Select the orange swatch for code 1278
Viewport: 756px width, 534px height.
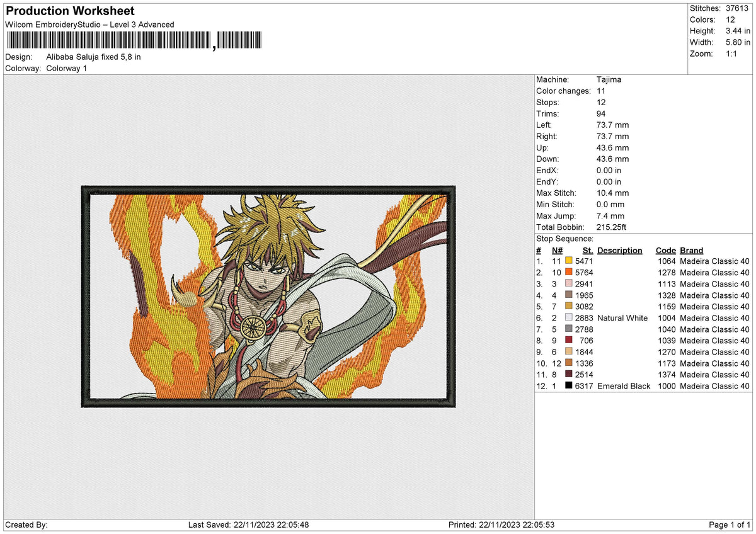point(569,272)
